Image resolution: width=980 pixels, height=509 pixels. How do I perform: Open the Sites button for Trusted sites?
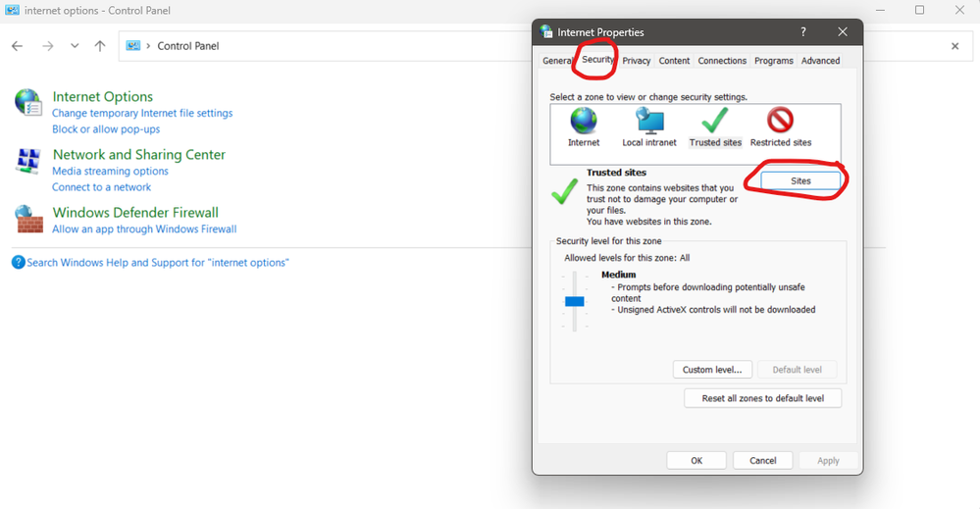[x=800, y=180]
